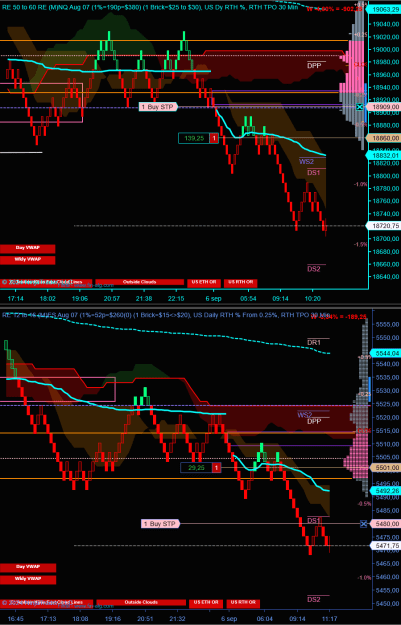401x625 pixels.
Task: Select the 1 Buy STP order tag on top chart
Action: [x=158, y=107]
